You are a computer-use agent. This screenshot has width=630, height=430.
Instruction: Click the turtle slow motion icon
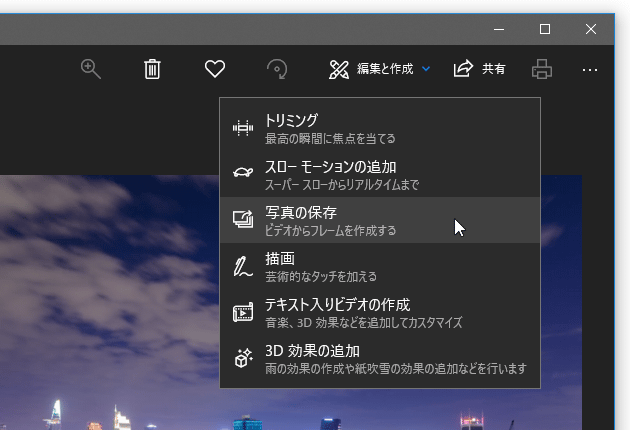[x=243, y=172]
